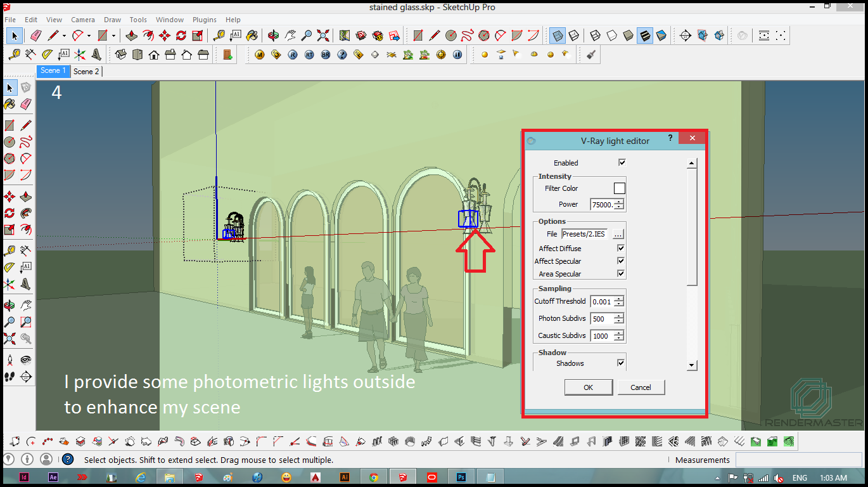Select the Walk footprints tool in left toolbar
Image resolution: width=868 pixels, height=487 pixels.
(x=10, y=376)
